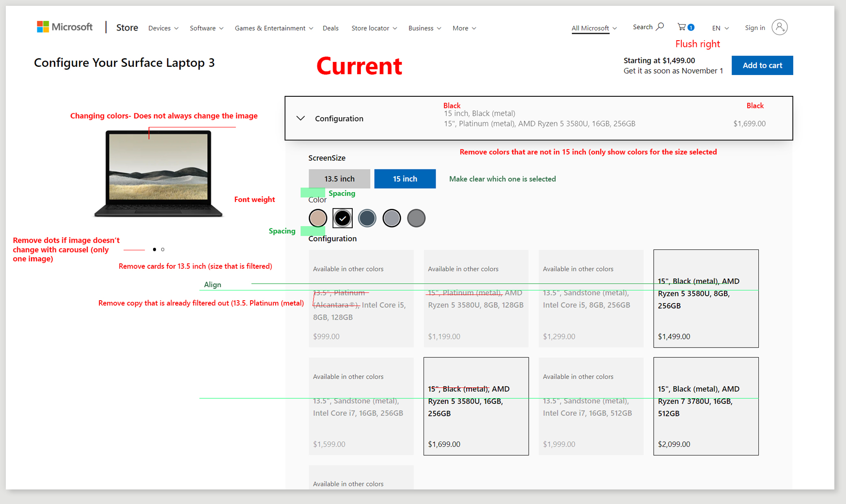Click the "15 inch, Black (metal)" summary line

coord(480,113)
